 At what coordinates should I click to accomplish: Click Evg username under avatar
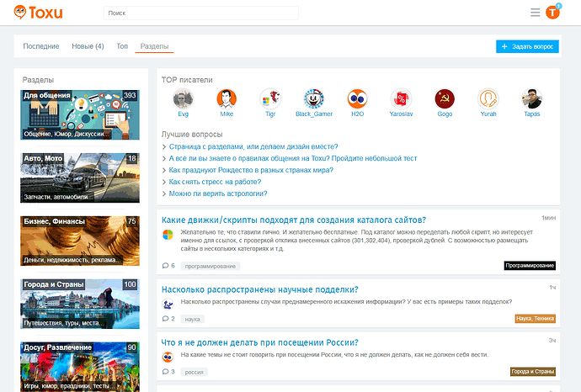tap(183, 114)
